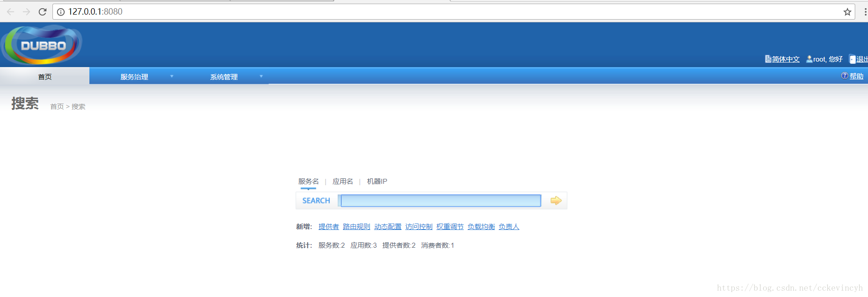
Task: Add new 路由规则
Action: (356, 227)
